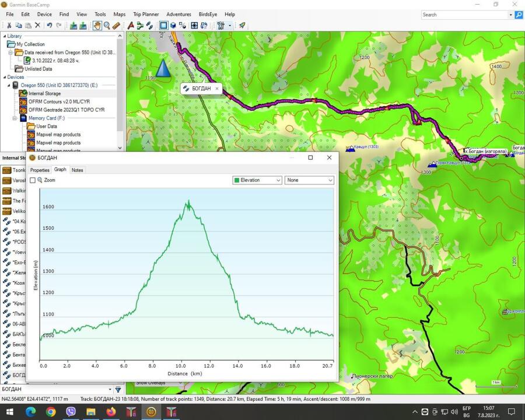Select My Collection in the library

30,44
